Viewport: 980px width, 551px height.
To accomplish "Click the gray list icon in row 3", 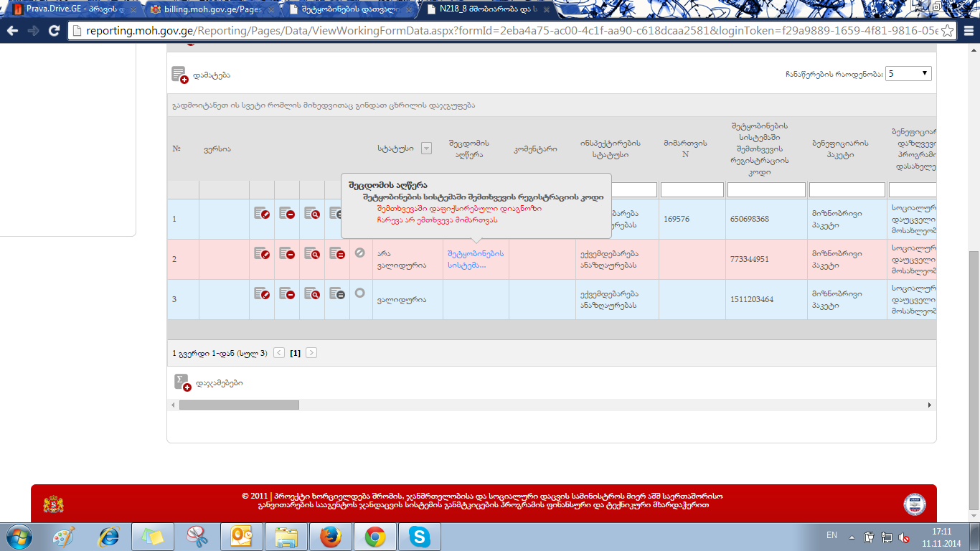I will click(x=337, y=294).
